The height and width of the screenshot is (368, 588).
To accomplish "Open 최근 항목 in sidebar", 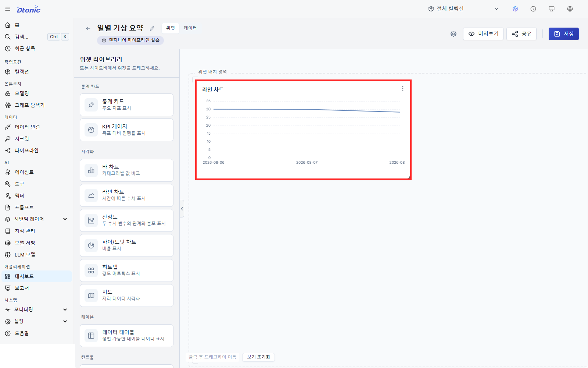I will [x=37, y=49].
